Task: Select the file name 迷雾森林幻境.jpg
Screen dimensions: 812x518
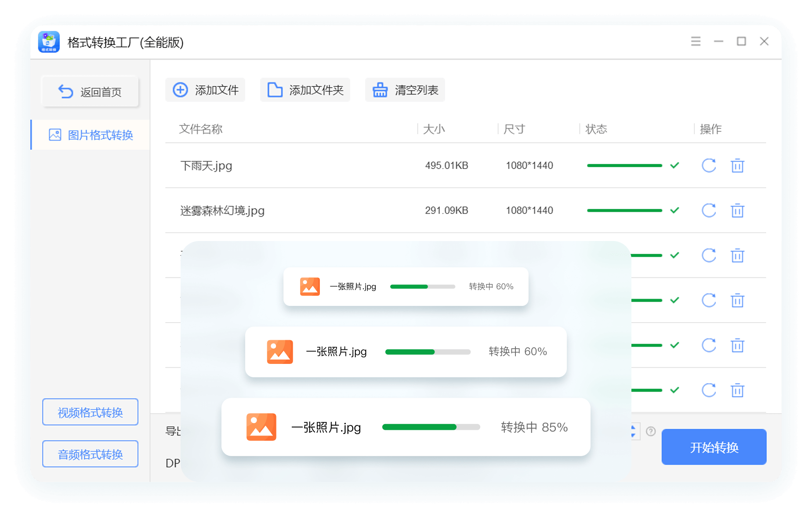Action: click(x=222, y=210)
